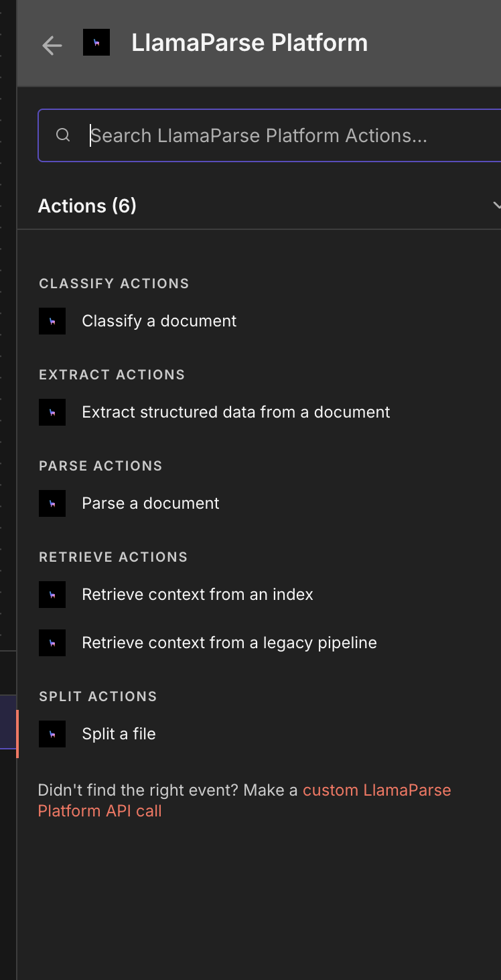Screen dimensions: 501x980
Task: Collapse the Actions section with the chevron
Action: coord(496,206)
